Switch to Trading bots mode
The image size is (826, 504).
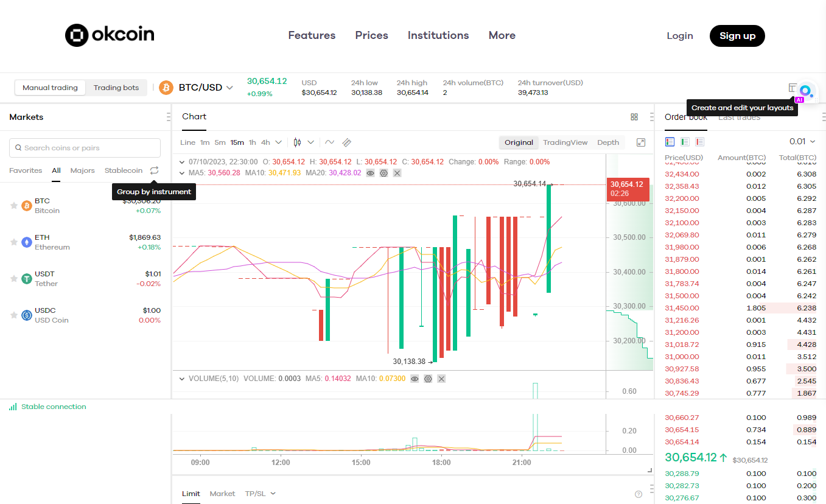(x=116, y=88)
